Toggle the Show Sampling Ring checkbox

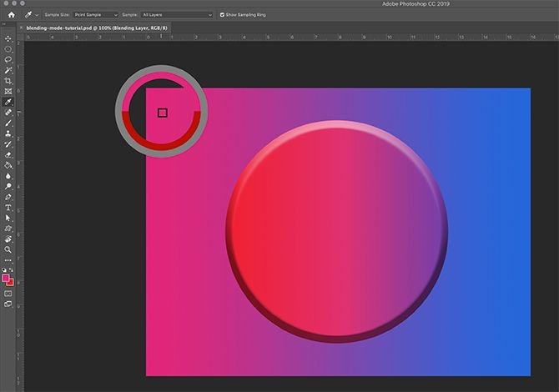[x=221, y=15]
